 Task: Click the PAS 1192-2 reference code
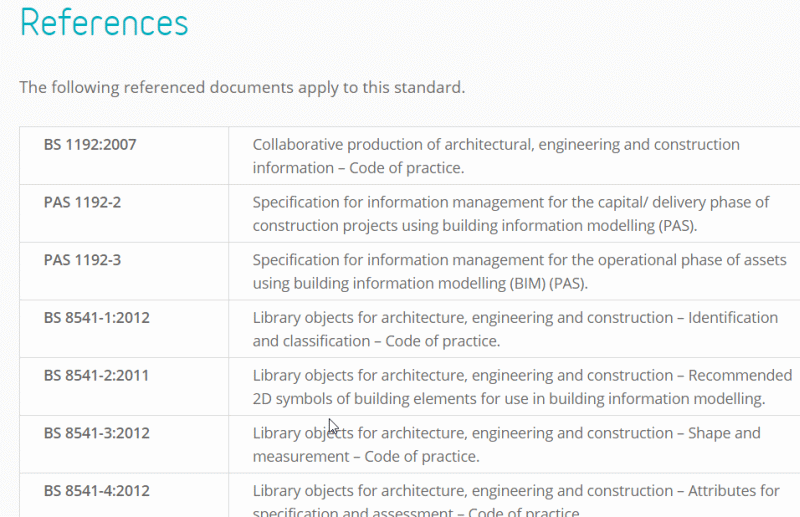point(82,202)
